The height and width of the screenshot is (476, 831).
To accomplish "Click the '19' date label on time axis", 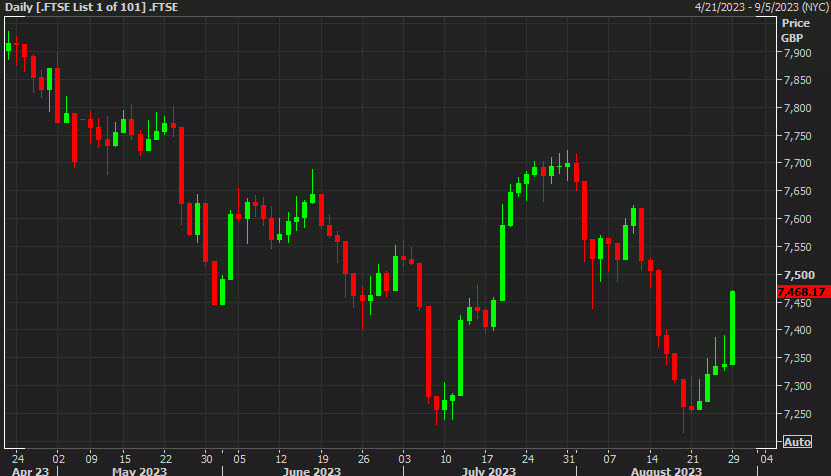I will coord(322,459).
